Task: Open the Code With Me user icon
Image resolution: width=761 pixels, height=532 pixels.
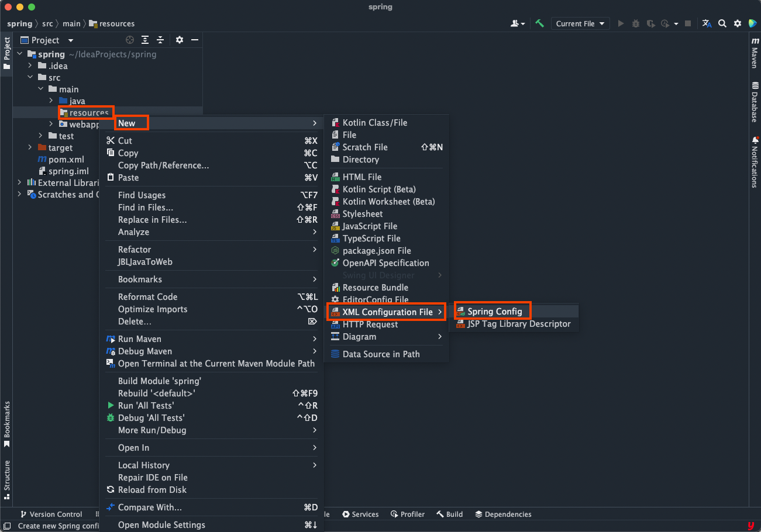Action: pos(518,23)
